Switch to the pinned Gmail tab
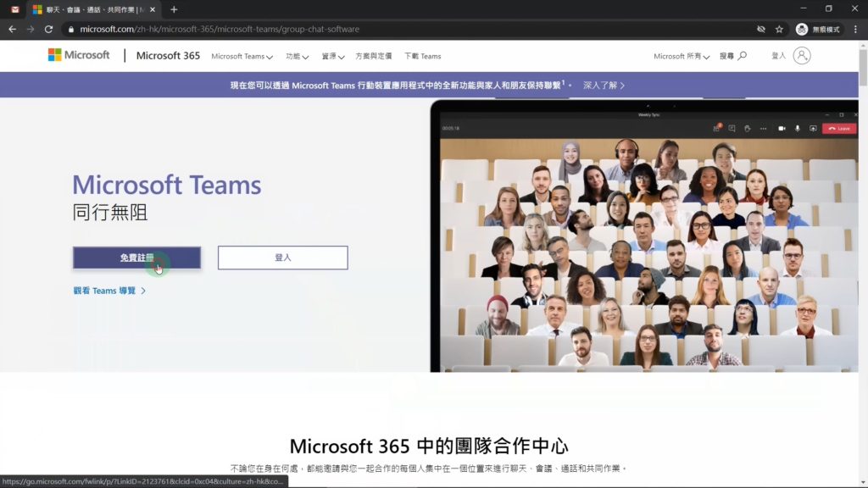Screen dimensions: 868x488 click(15, 9)
